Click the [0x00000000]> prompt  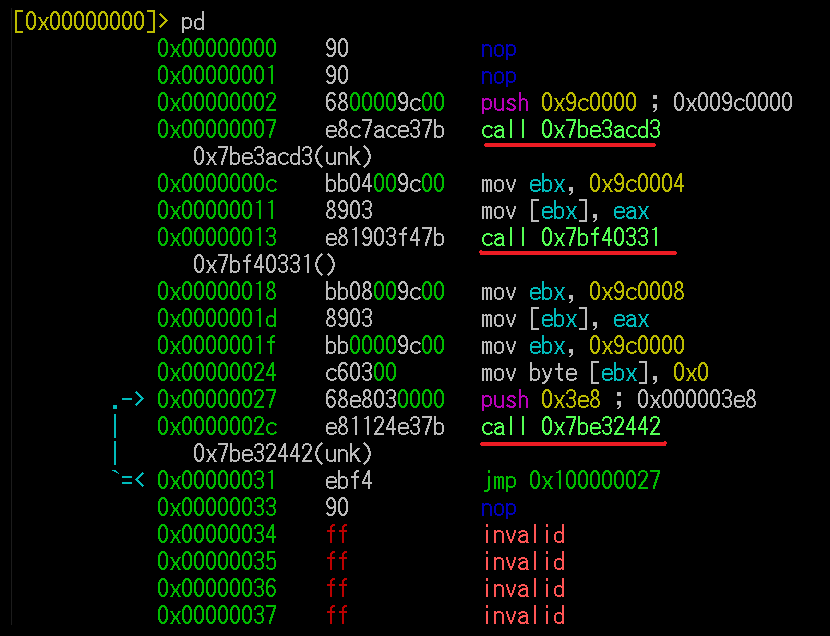[x=91, y=22]
